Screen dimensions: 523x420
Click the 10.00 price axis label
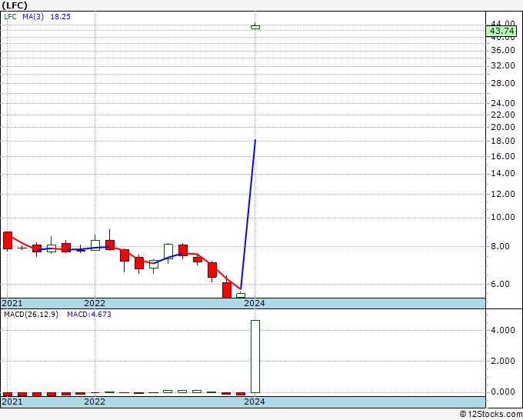[x=503, y=217]
